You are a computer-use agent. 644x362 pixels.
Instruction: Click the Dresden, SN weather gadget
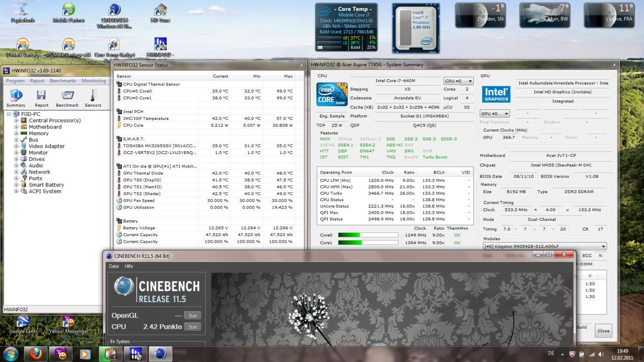[480, 15]
